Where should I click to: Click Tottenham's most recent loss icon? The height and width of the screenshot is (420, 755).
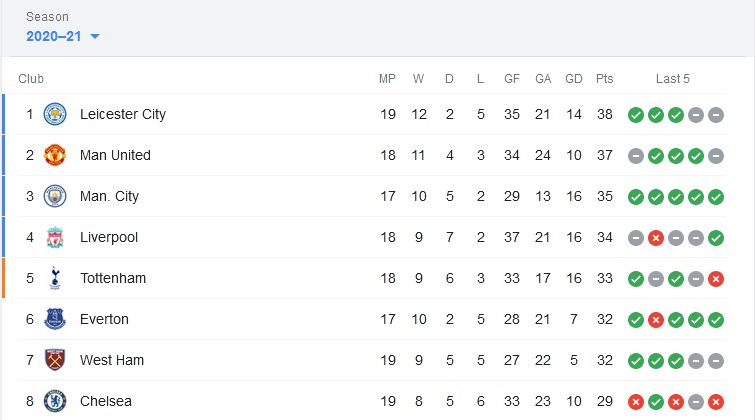[716, 279]
